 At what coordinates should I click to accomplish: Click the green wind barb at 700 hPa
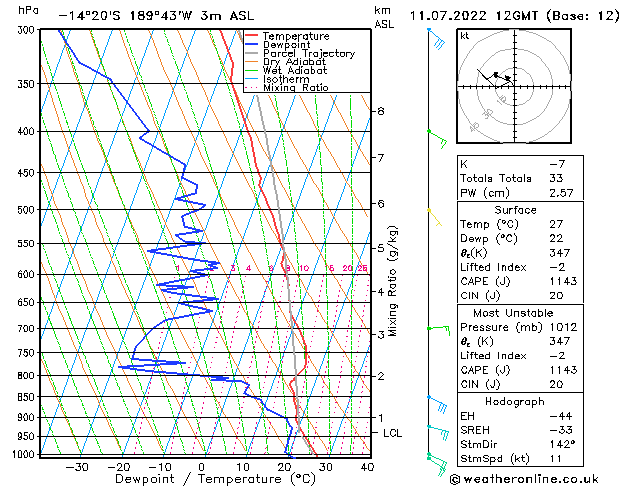tap(437, 329)
